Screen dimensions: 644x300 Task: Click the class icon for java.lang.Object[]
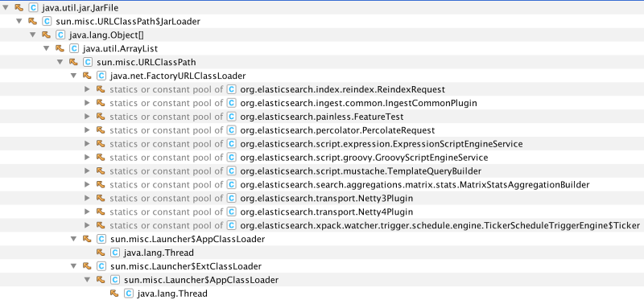tap(60, 35)
